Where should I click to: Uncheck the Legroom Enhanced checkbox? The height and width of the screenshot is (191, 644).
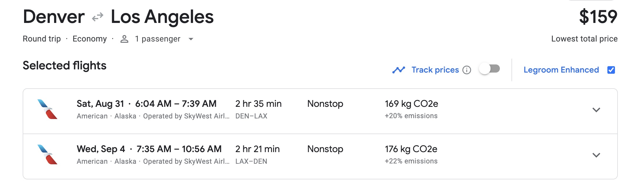[611, 70]
